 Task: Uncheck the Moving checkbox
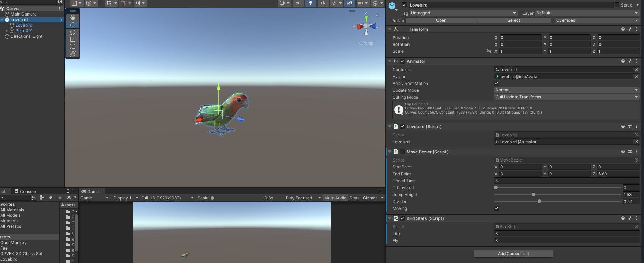497,208
